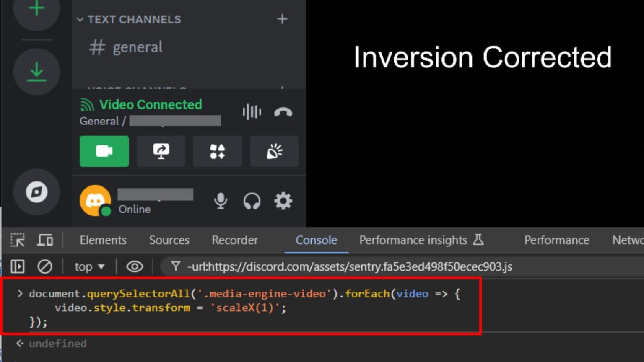Mute your microphone
The width and height of the screenshot is (644, 362).
click(221, 201)
